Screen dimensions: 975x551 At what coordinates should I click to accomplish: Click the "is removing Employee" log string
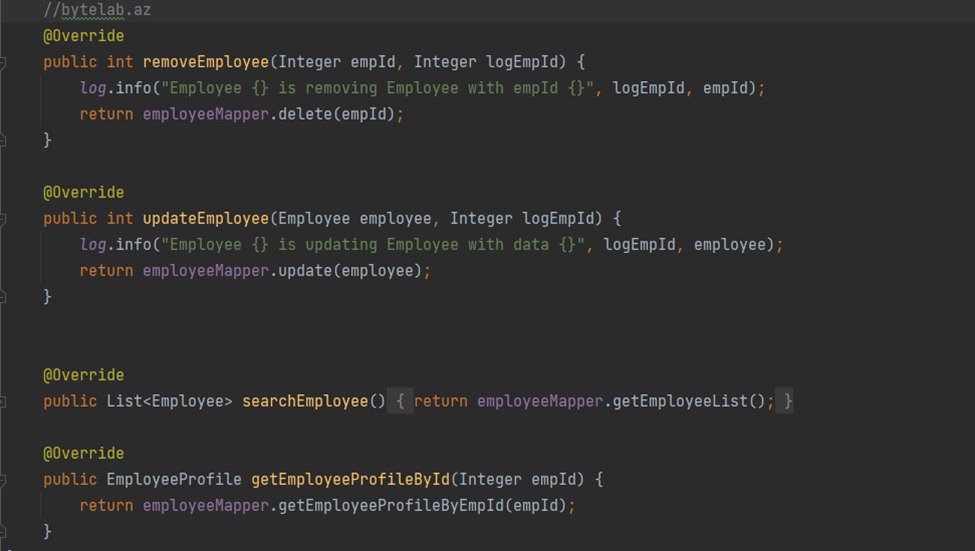(x=378, y=88)
